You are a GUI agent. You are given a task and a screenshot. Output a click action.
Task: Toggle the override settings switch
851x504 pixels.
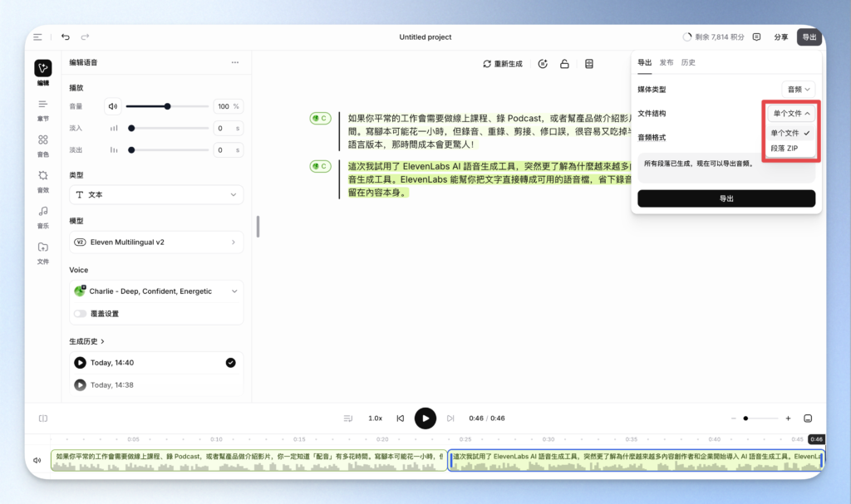[80, 314]
